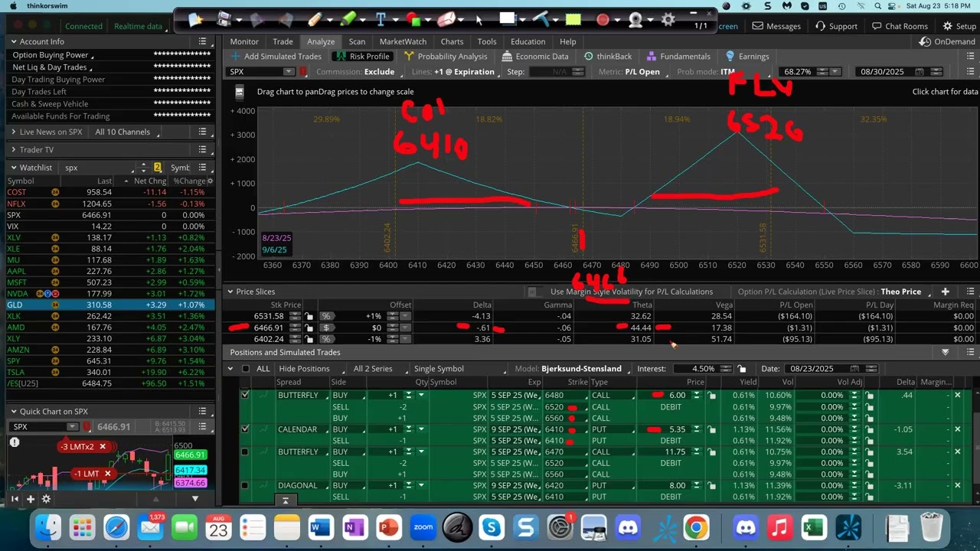Switch to the Trade tab
The image size is (980, 551).
[x=283, y=41]
